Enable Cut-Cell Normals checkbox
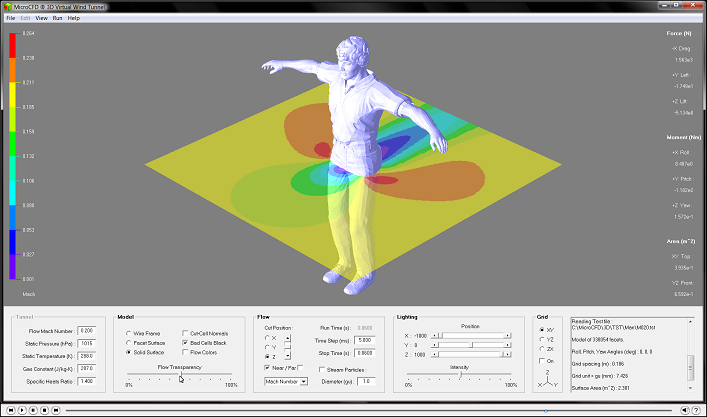 [185, 333]
